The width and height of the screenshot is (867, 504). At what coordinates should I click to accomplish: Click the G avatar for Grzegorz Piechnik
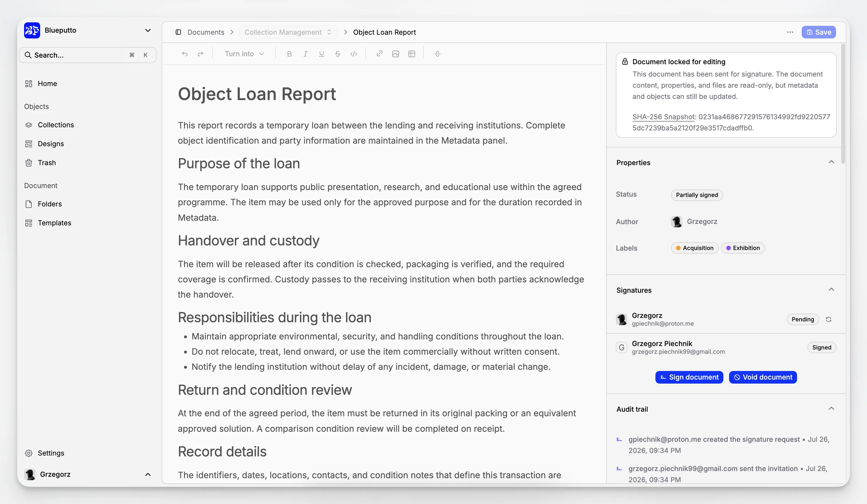[x=621, y=347]
